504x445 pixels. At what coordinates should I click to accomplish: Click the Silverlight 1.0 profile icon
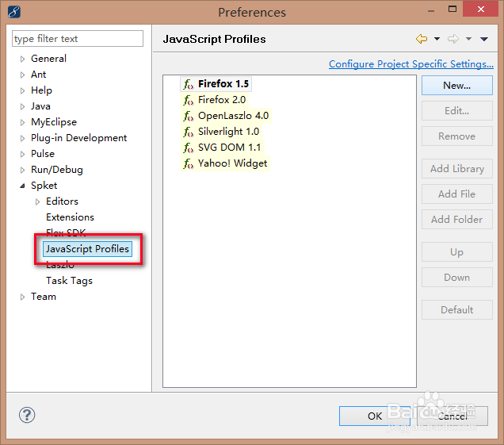[x=189, y=132]
